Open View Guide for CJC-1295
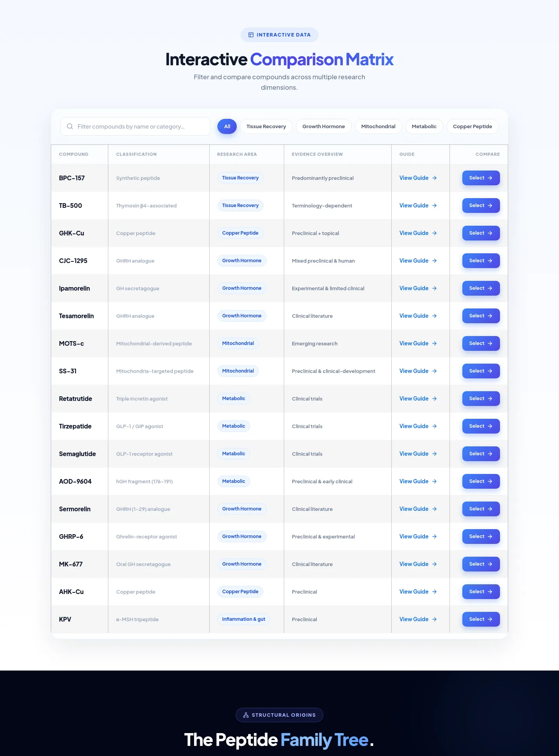Screen dimensions: 559x756 click(x=418, y=261)
